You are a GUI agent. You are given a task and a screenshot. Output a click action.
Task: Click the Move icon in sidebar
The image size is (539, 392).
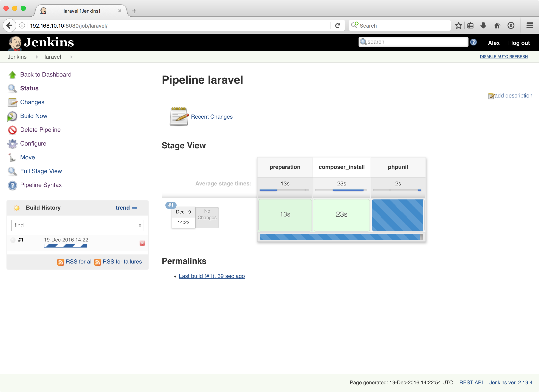click(x=12, y=157)
